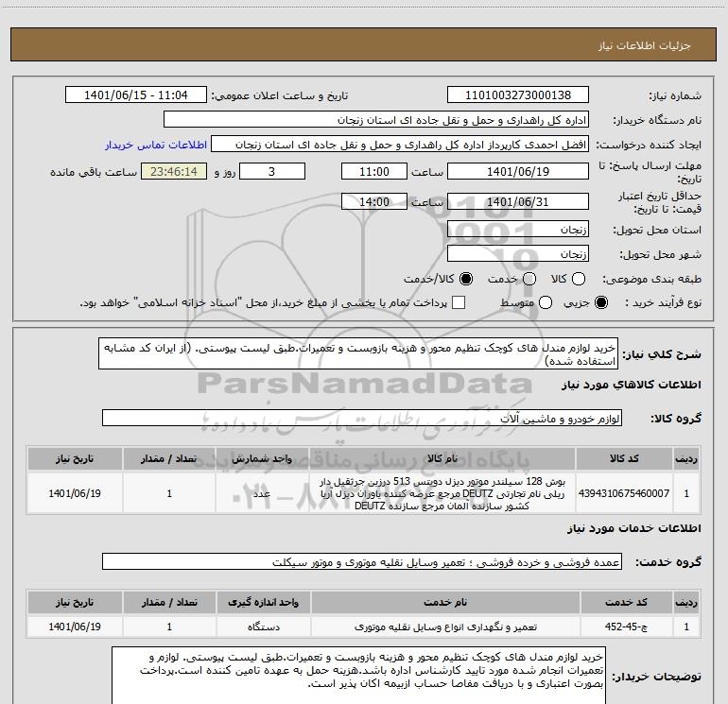This screenshot has height=704, width=728.
Task: Click the نام خدمت column header
Action: tap(445, 602)
